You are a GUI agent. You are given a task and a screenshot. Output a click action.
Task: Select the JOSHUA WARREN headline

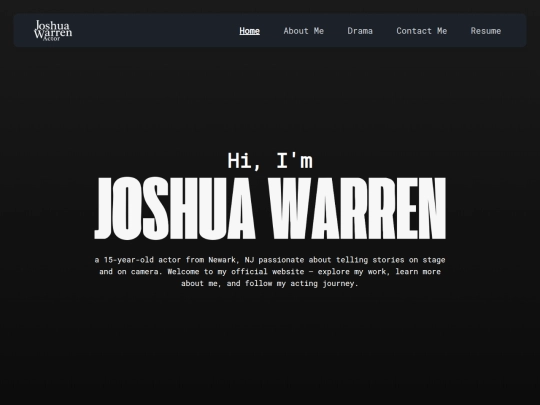coord(270,208)
